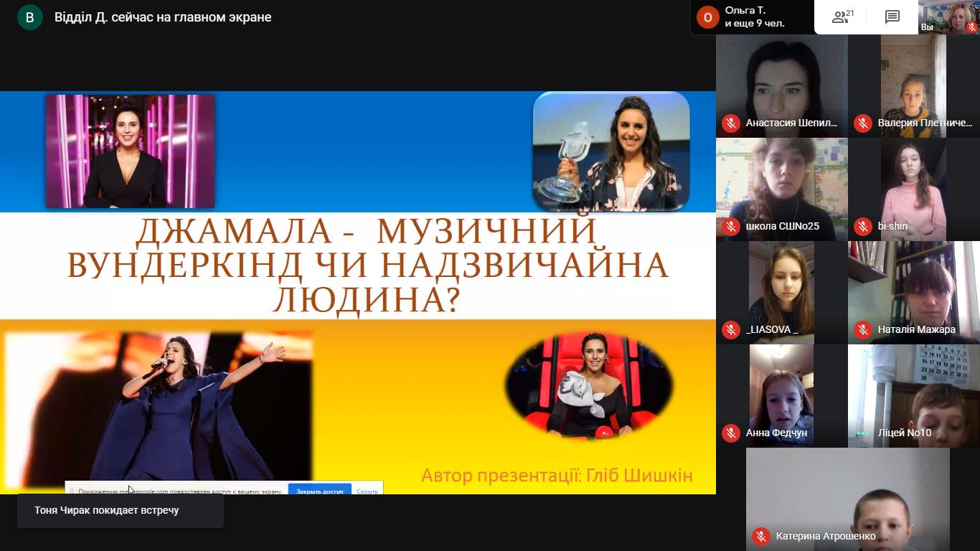Screen dimensions: 980x551
Task: Click muted mic icon on Анастасия Шепил tile
Action: point(730,123)
